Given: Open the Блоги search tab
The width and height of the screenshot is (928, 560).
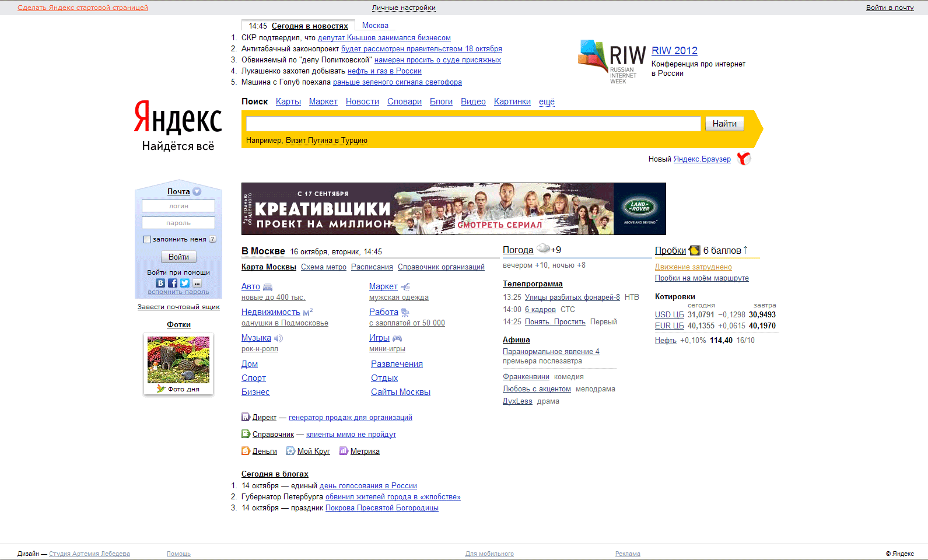Looking at the screenshot, I should 441,101.
